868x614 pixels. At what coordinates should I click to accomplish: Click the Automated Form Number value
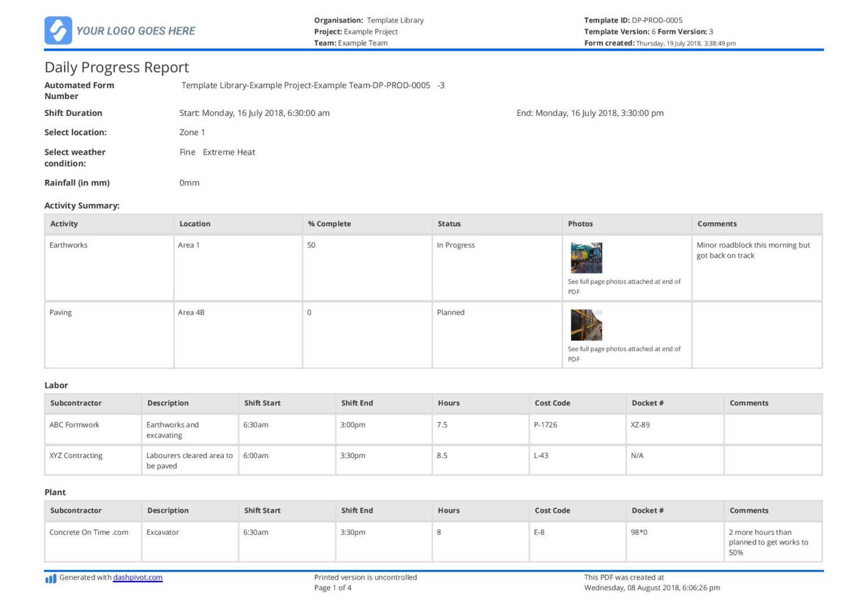(312, 85)
